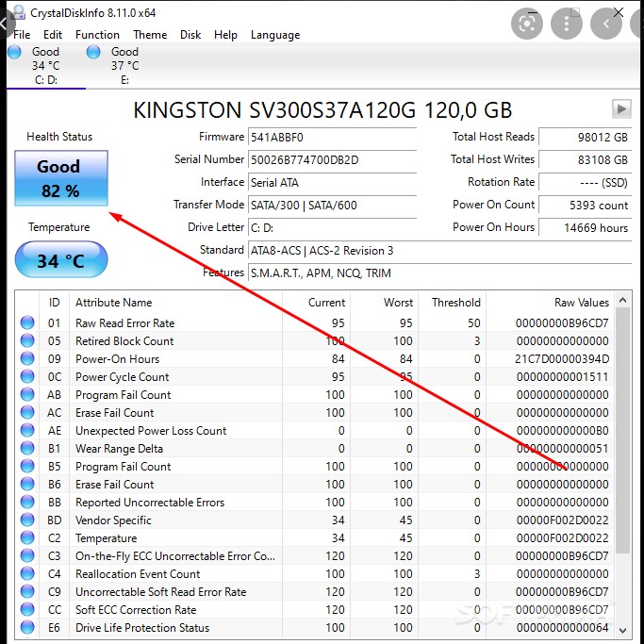The image size is (644, 644).
Task: Click the Drive Letter field C: D:
Action: [x=332, y=227]
